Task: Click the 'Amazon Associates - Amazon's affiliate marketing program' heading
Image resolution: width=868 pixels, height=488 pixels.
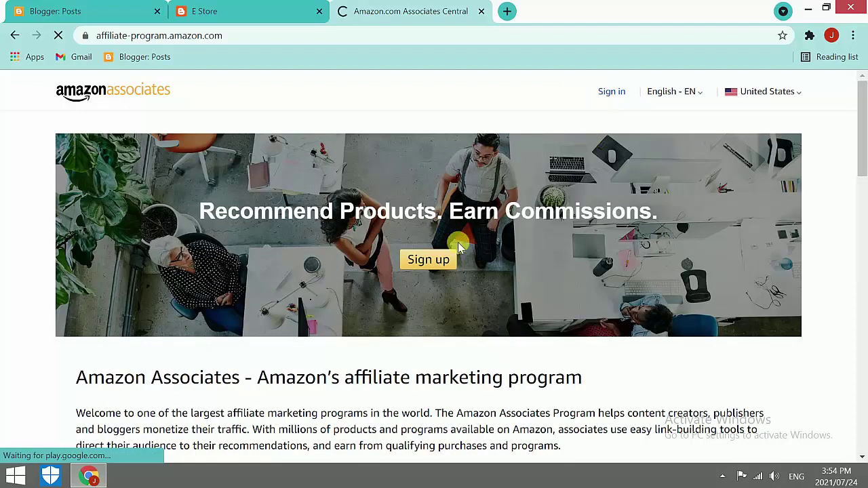Action: click(x=329, y=378)
